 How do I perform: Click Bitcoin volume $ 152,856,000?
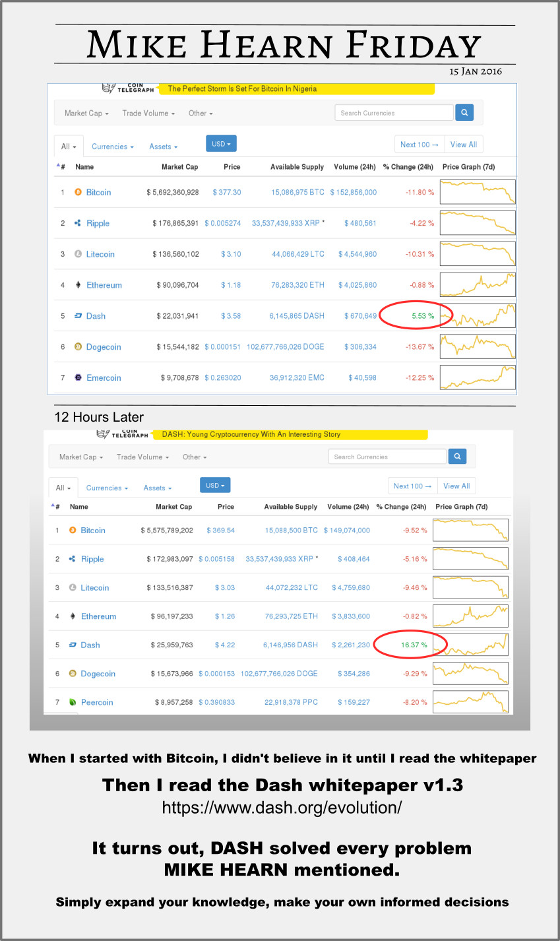point(354,193)
